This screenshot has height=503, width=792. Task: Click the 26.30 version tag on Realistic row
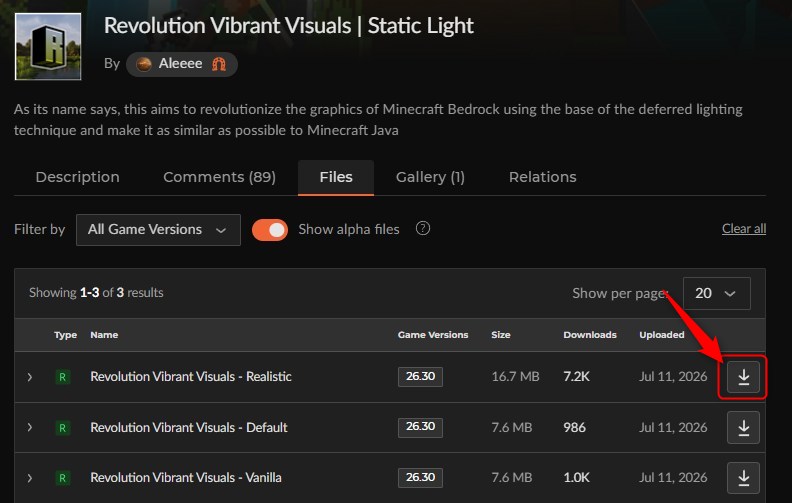click(420, 377)
